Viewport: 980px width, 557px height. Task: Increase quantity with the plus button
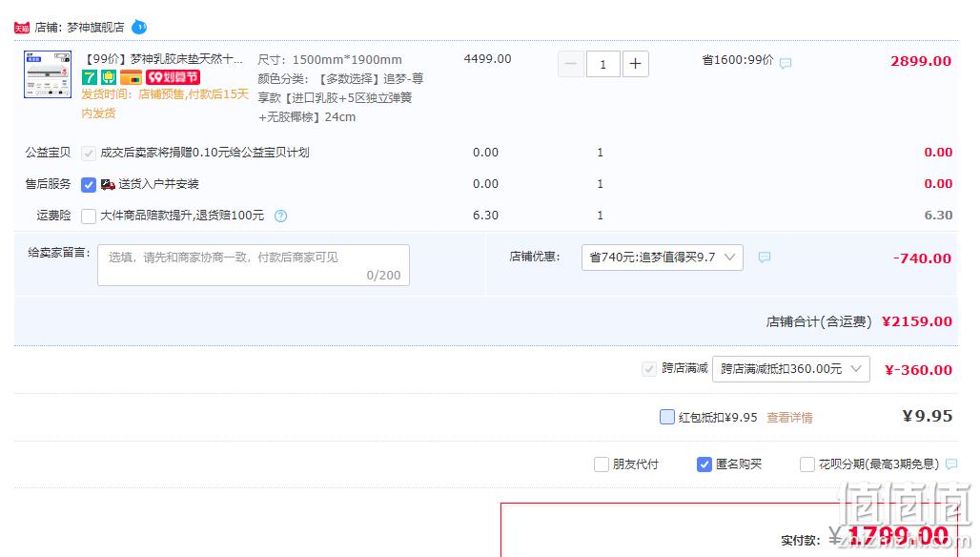click(635, 64)
